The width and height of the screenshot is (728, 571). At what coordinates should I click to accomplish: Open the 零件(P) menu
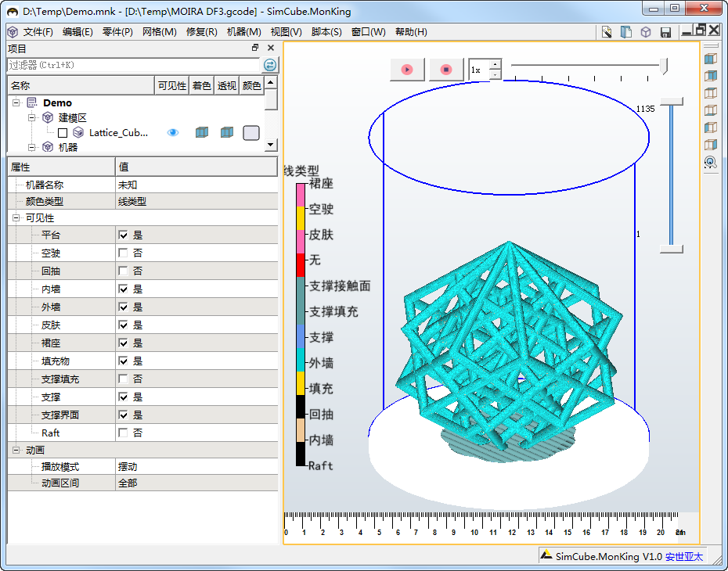click(117, 32)
